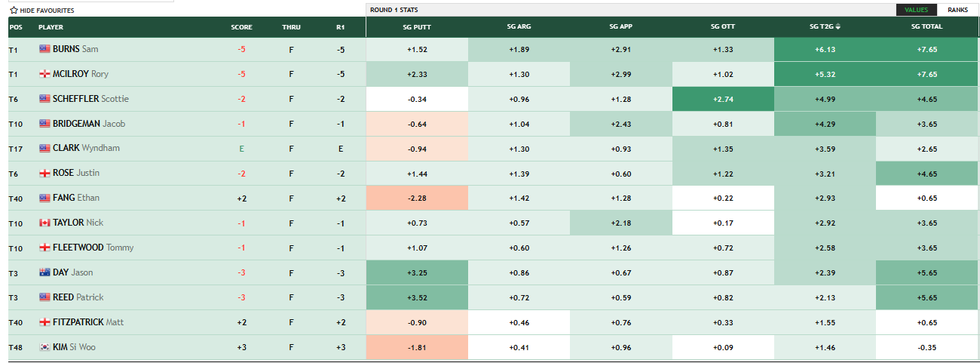Click the flag icon beside Fang Ethan

(x=44, y=198)
